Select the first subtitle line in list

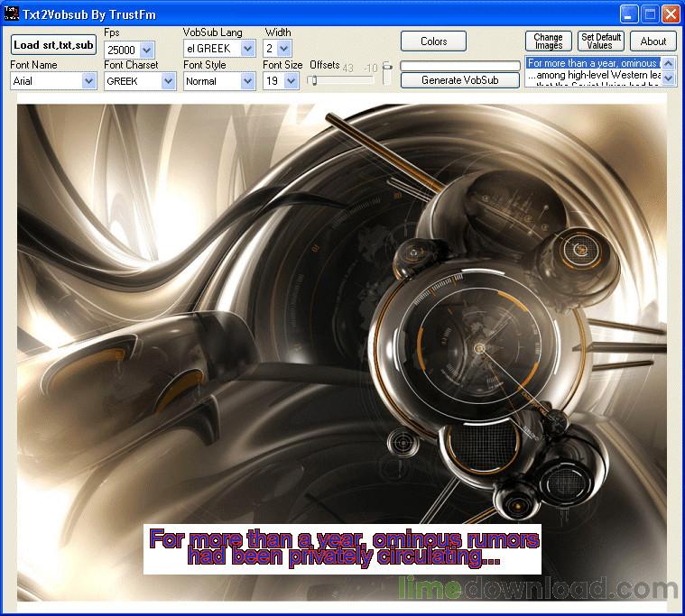[593, 64]
